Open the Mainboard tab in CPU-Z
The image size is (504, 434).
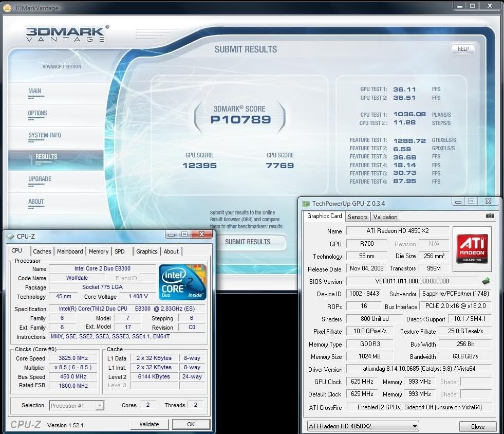coord(70,251)
